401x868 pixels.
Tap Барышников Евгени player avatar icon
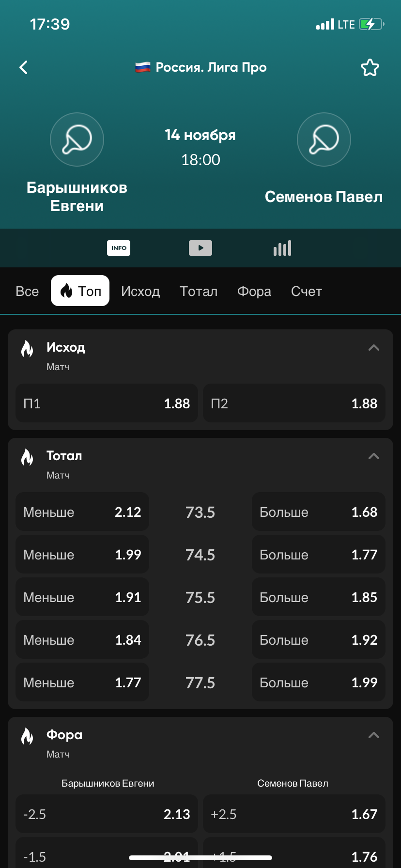pos(77,139)
